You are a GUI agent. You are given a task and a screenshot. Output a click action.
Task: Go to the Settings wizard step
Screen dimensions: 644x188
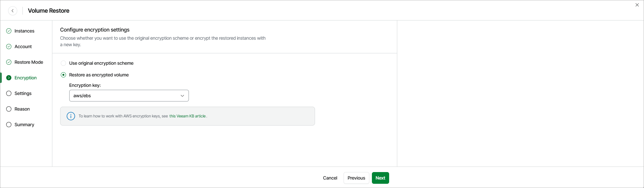[x=23, y=93]
